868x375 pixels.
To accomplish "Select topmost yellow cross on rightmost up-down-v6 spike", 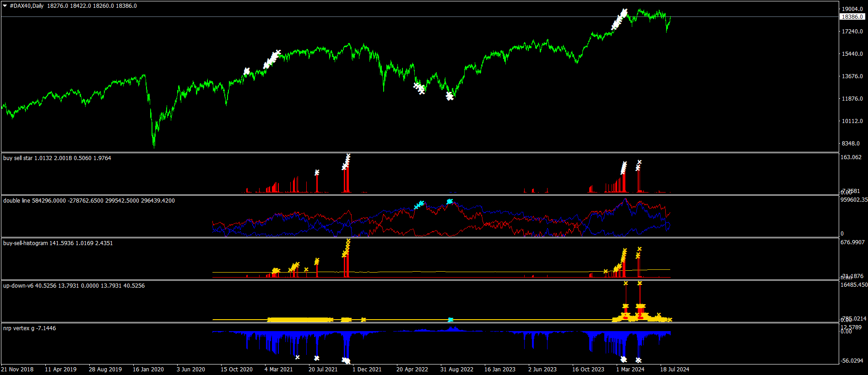I will 640,284.
